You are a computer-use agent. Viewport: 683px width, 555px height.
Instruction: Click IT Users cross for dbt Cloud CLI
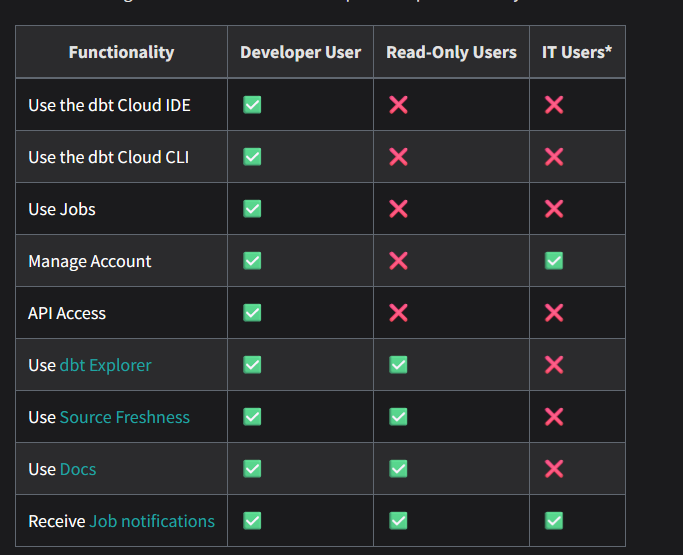point(554,157)
